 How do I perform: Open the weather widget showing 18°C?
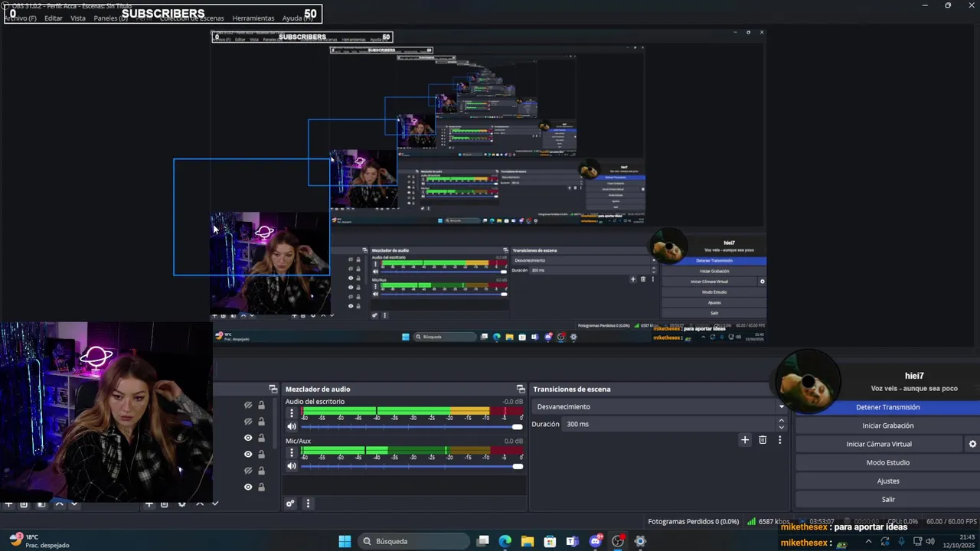38,541
